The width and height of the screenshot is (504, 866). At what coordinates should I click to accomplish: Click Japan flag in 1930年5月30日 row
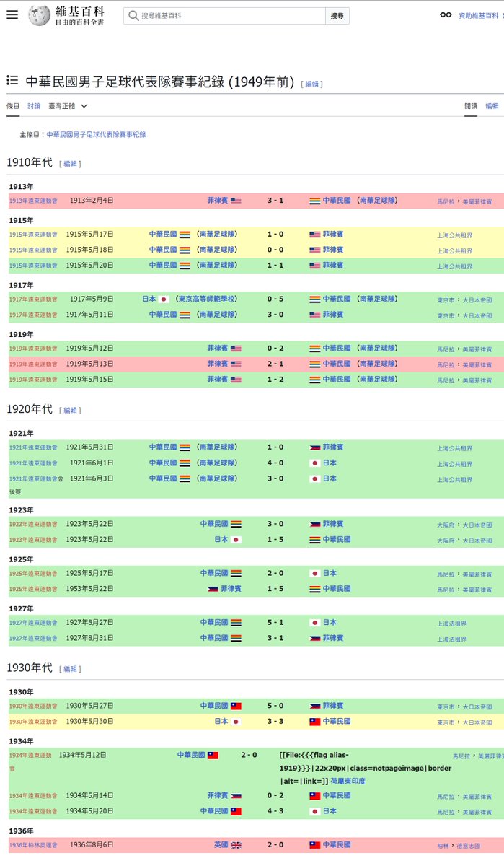(236, 722)
